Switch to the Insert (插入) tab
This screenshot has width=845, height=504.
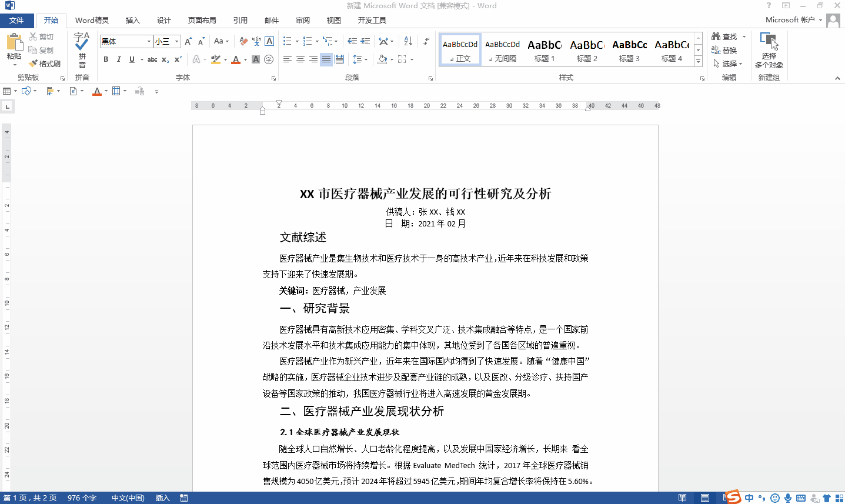tap(133, 21)
